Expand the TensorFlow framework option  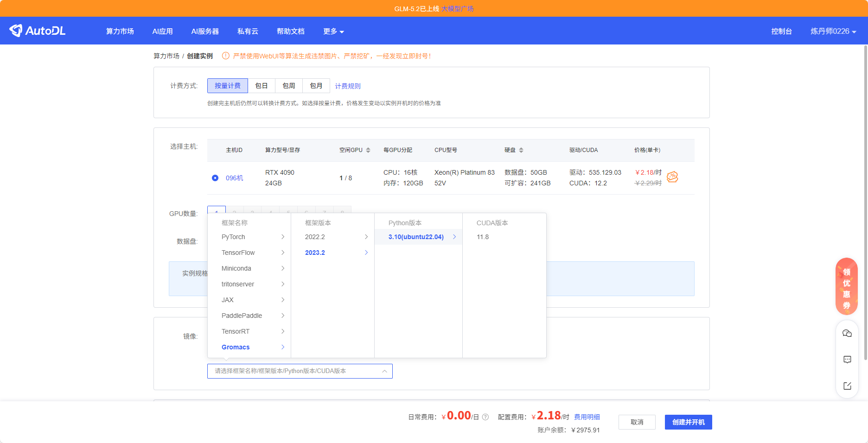tap(249, 253)
